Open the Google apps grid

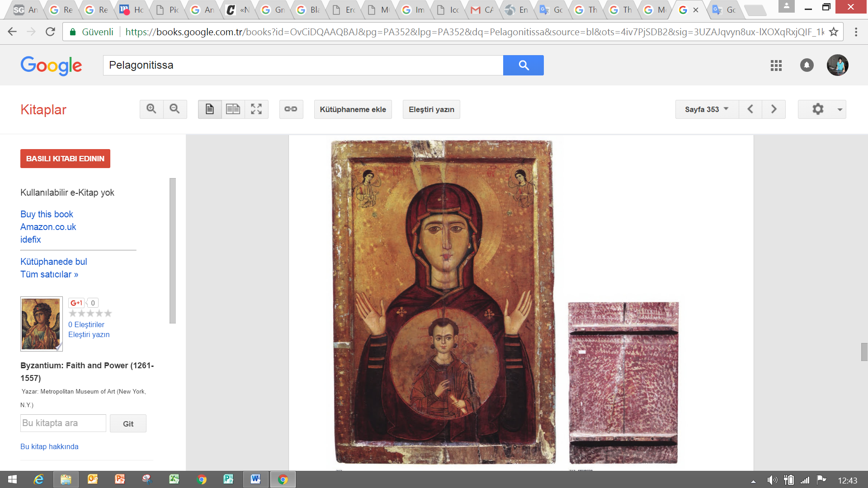(776, 66)
